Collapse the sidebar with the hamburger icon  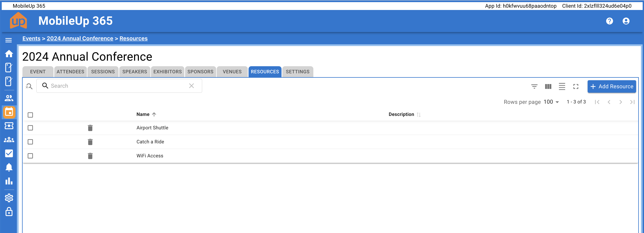pos(9,40)
